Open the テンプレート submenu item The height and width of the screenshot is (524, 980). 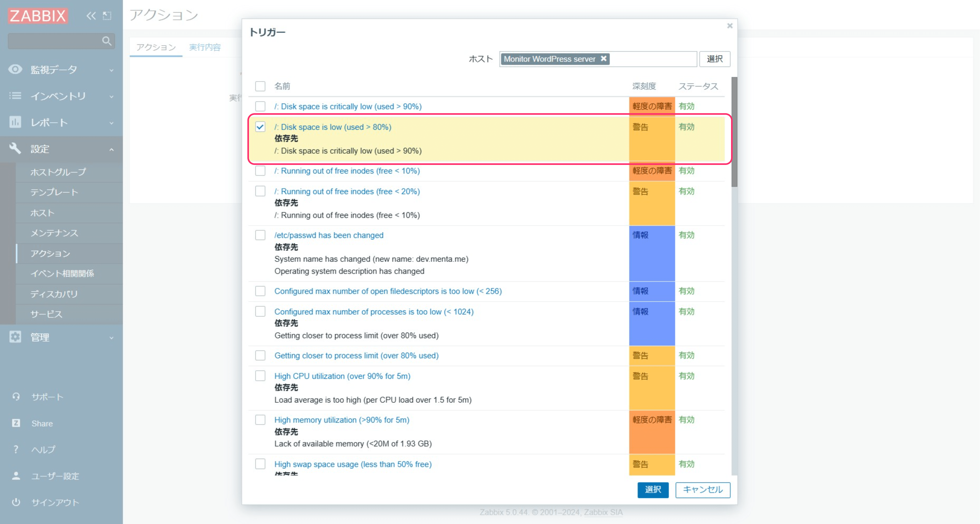coord(54,192)
